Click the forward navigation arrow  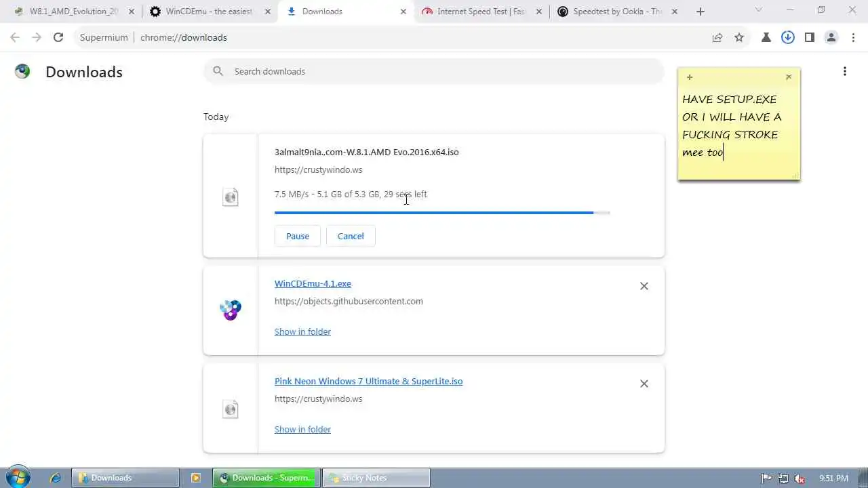[x=37, y=37]
